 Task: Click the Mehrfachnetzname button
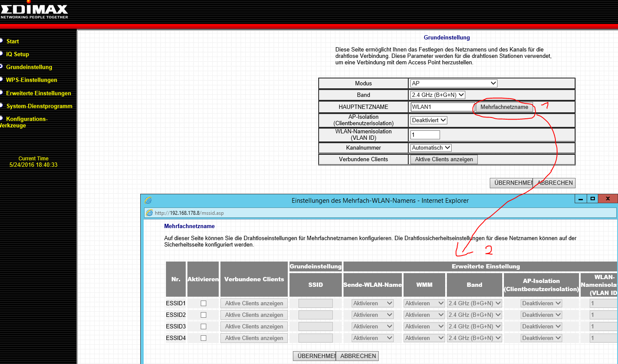504,107
